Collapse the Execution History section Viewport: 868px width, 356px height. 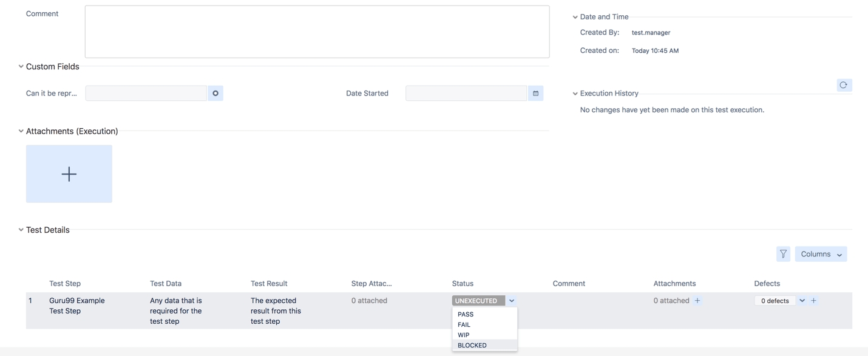click(x=575, y=94)
